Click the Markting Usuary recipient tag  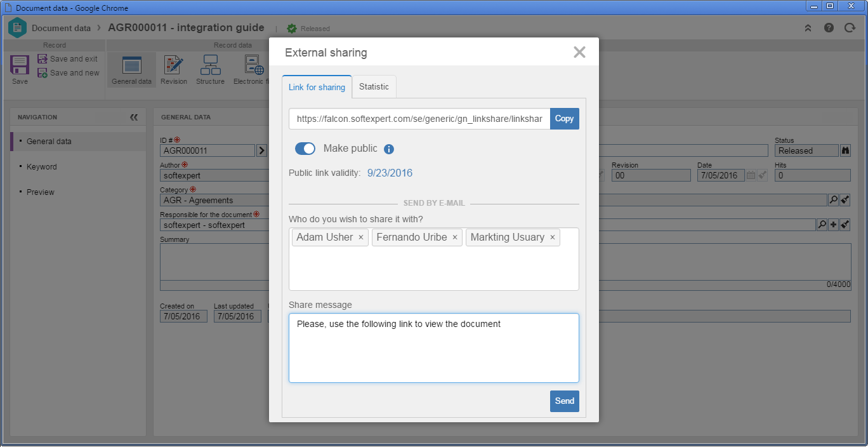point(513,237)
